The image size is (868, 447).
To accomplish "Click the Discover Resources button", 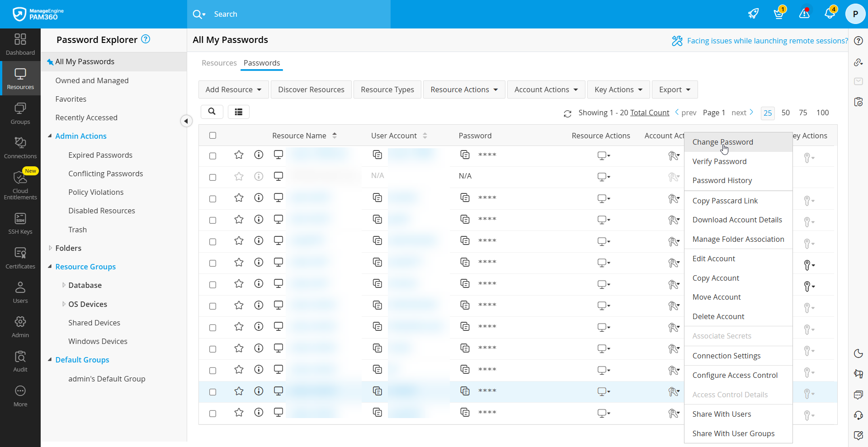I will [311, 89].
